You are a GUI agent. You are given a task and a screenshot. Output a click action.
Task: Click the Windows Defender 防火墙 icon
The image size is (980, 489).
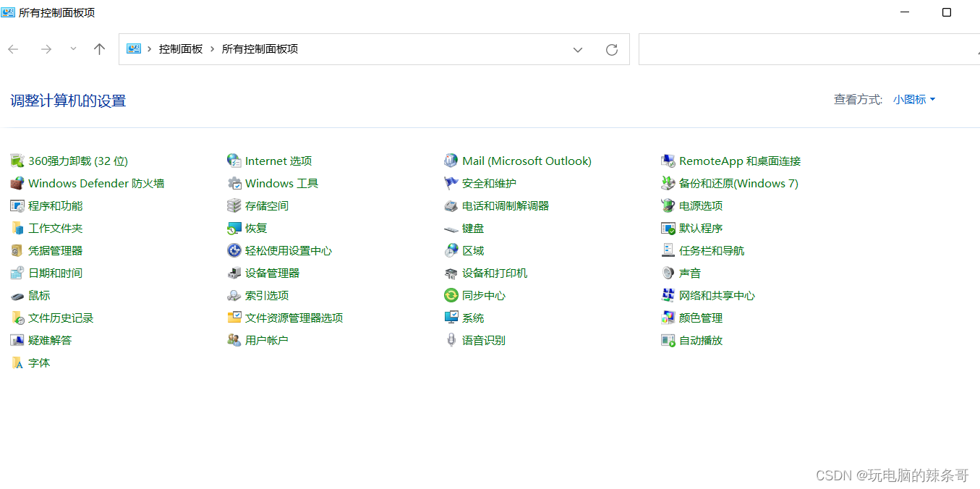click(17, 183)
